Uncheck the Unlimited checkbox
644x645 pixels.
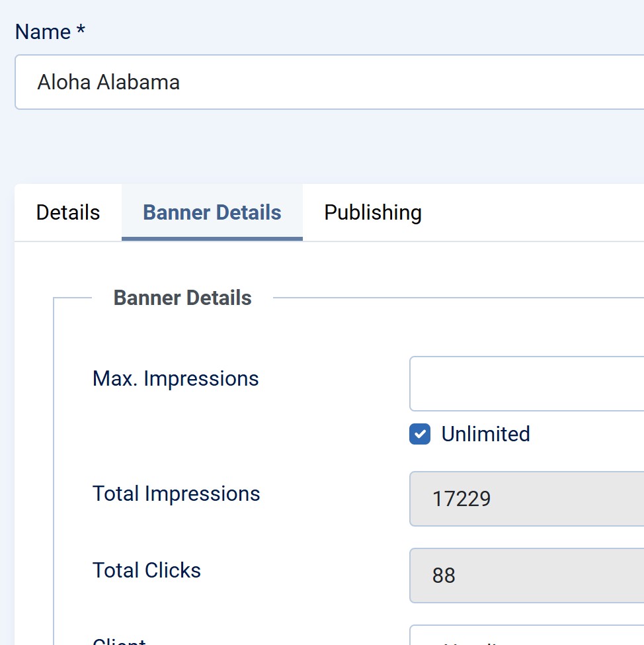(x=420, y=434)
